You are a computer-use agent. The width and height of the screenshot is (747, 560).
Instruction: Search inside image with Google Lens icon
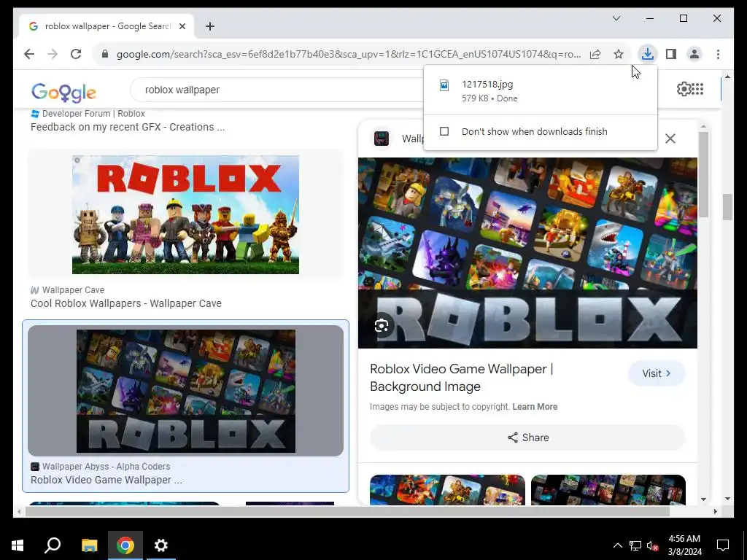pyautogui.click(x=381, y=326)
